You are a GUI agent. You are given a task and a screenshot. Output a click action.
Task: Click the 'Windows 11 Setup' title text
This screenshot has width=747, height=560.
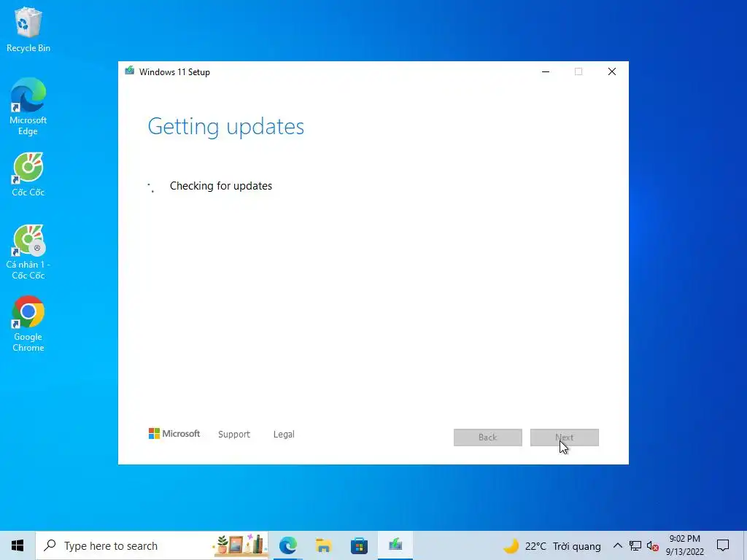pyautogui.click(x=174, y=72)
